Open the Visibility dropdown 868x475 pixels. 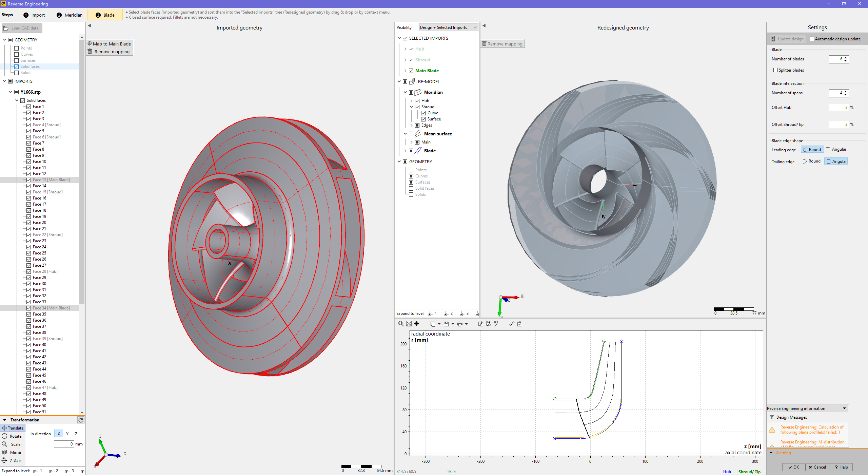(x=448, y=27)
